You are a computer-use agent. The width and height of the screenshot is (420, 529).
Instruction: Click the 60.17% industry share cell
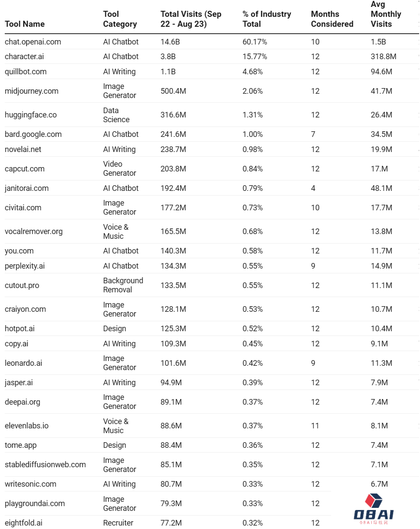point(255,42)
